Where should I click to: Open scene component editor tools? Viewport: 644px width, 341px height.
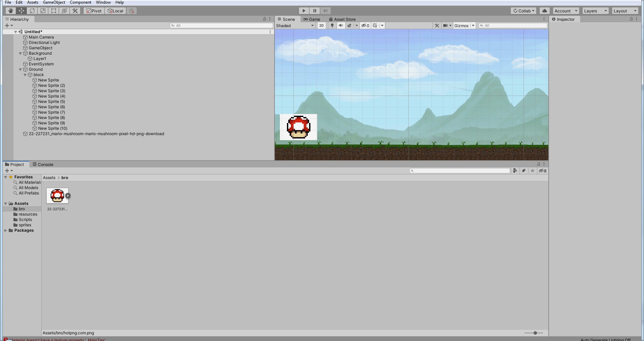(x=437, y=25)
